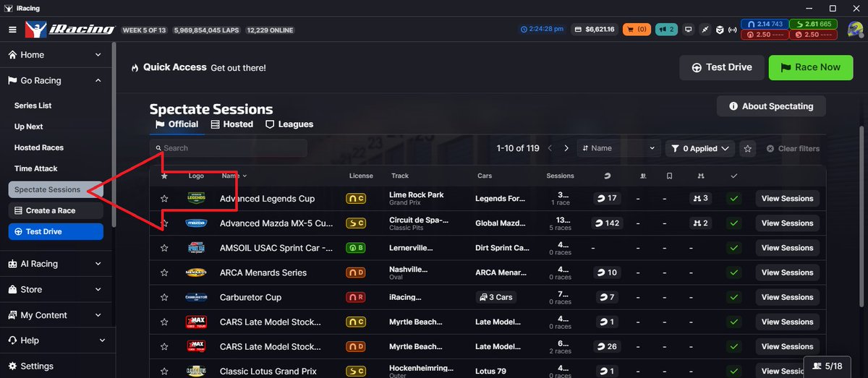
Task: Click the star column header in table
Action: 164,176
